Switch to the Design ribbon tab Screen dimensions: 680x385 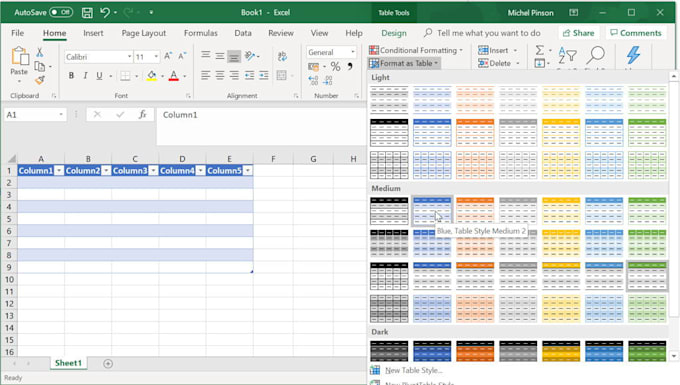coord(394,33)
